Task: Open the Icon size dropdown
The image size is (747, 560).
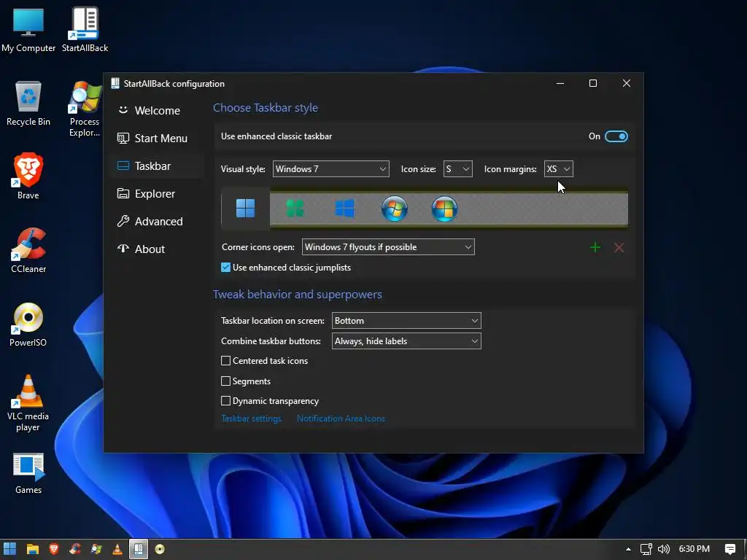Action: [x=457, y=169]
